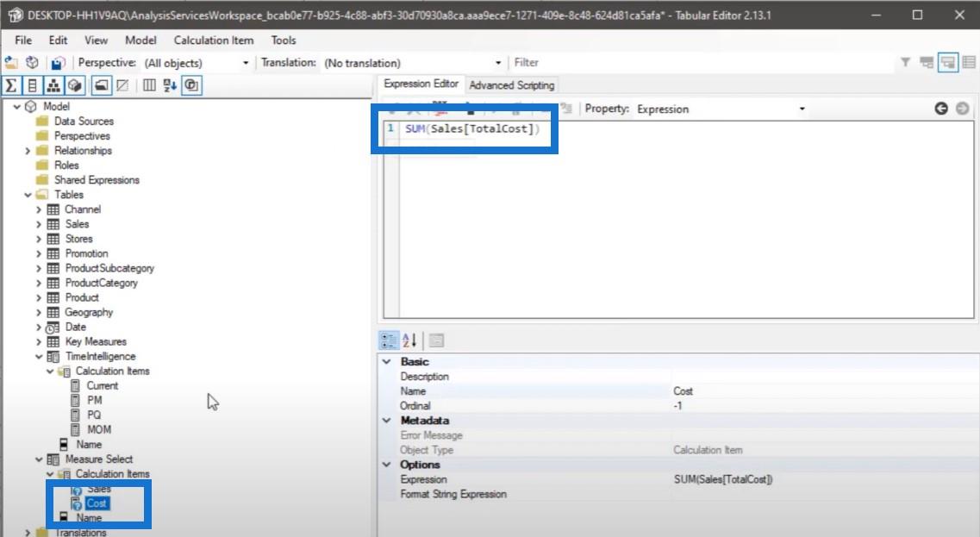Select the Key Measures table
980x537 pixels.
(96, 342)
